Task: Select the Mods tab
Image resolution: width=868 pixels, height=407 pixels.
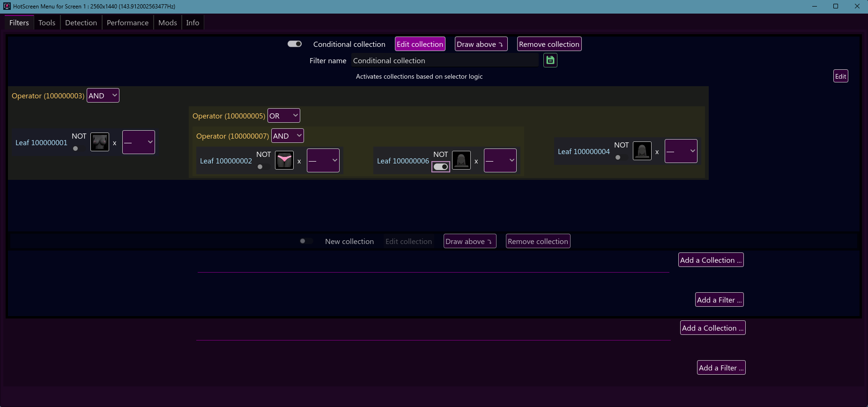Action: point(168,22)
